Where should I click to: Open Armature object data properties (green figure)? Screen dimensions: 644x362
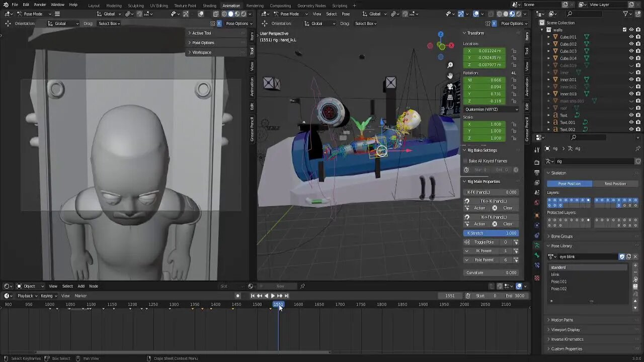[537, 246]
